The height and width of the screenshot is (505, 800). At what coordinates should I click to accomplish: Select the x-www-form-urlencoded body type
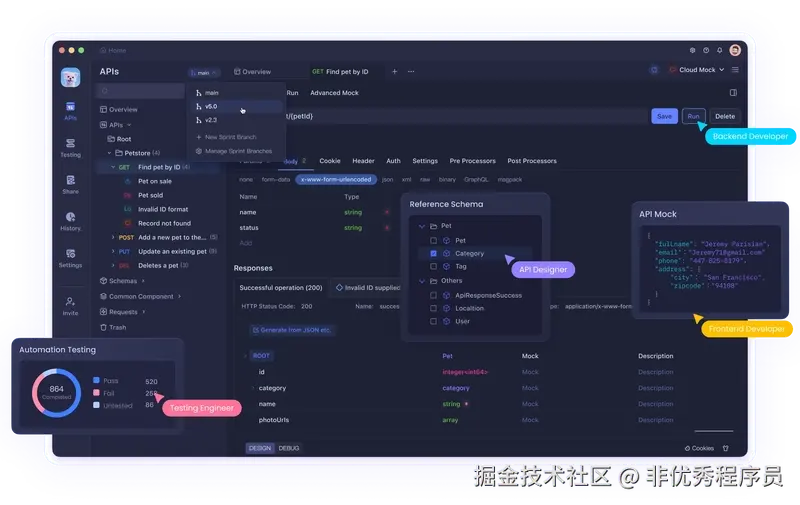click(x=336, y=180)
